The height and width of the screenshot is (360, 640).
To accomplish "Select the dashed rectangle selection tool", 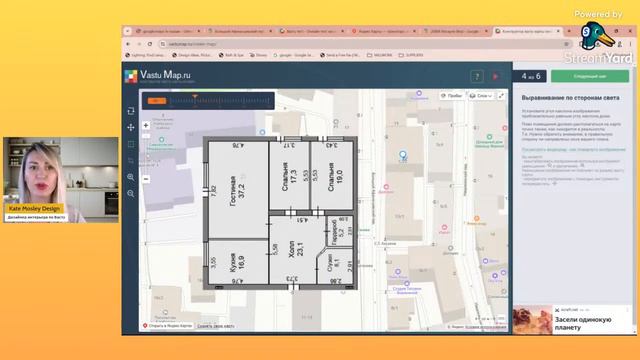I will [131, 144].
